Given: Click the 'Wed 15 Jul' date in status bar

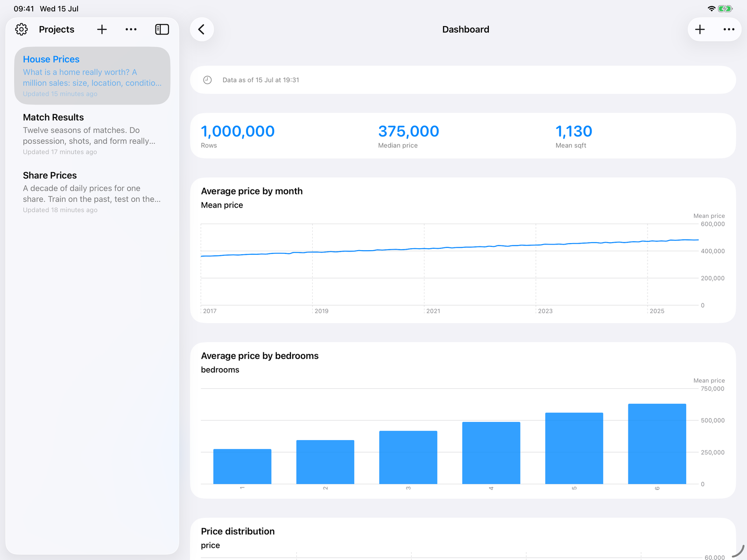Looking at the screenshot, I should tap(59, 8).
